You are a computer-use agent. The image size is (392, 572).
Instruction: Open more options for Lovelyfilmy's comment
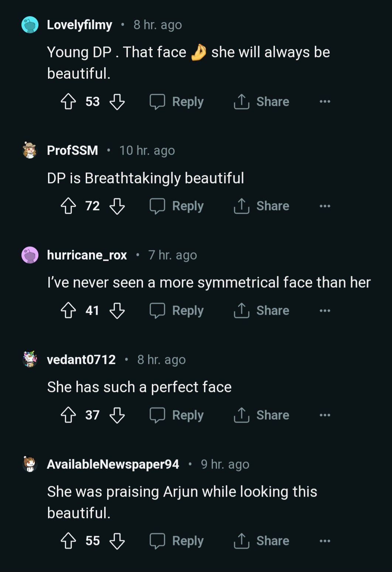pyautogui.click(x=325, y=101)
